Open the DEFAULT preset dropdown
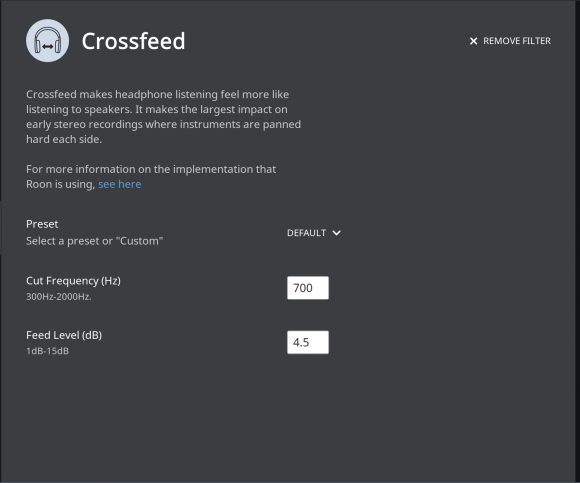This screenshot has width=580, height=483. [x=314, y=233]
